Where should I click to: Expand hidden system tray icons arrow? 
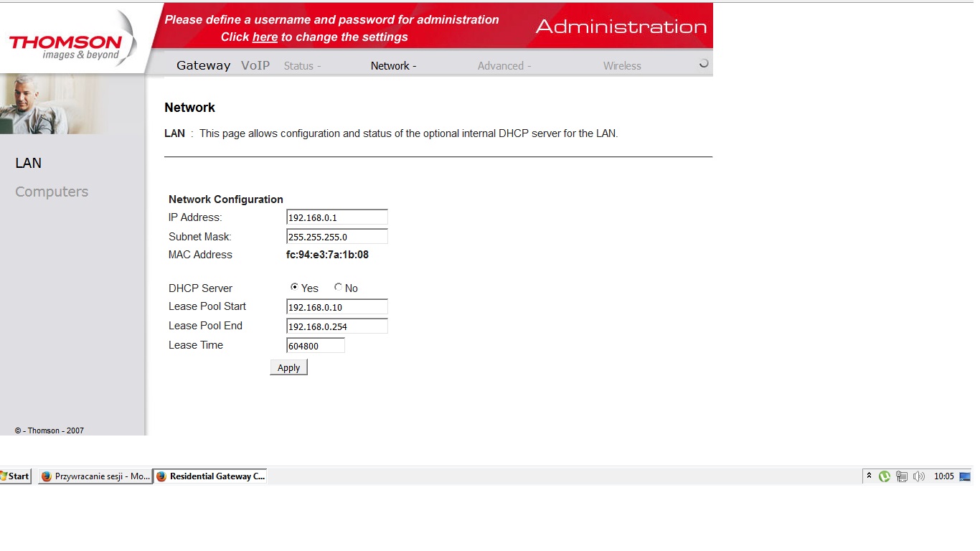point(869,476)
